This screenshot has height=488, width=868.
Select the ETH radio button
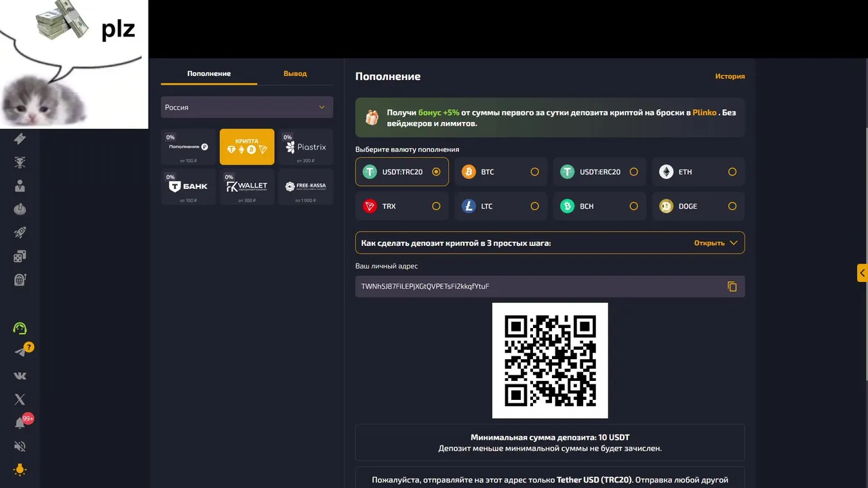point(732,172)
